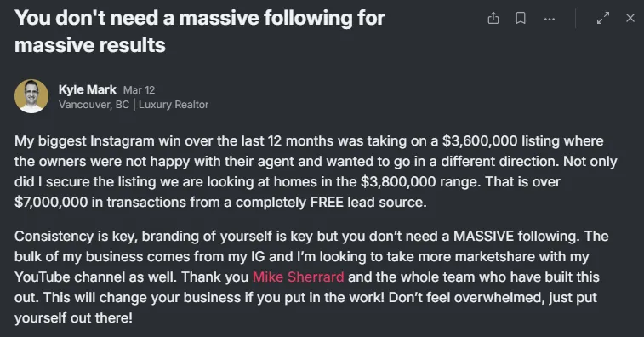Click the Mar 12 post date
The width and height of the screenshot is (644, 337).
tap(139, 90)
